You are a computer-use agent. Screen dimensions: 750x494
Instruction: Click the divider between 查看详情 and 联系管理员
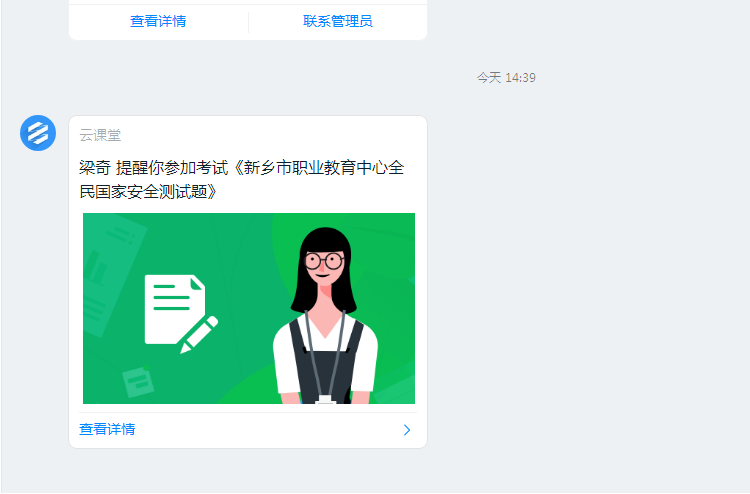248,22
